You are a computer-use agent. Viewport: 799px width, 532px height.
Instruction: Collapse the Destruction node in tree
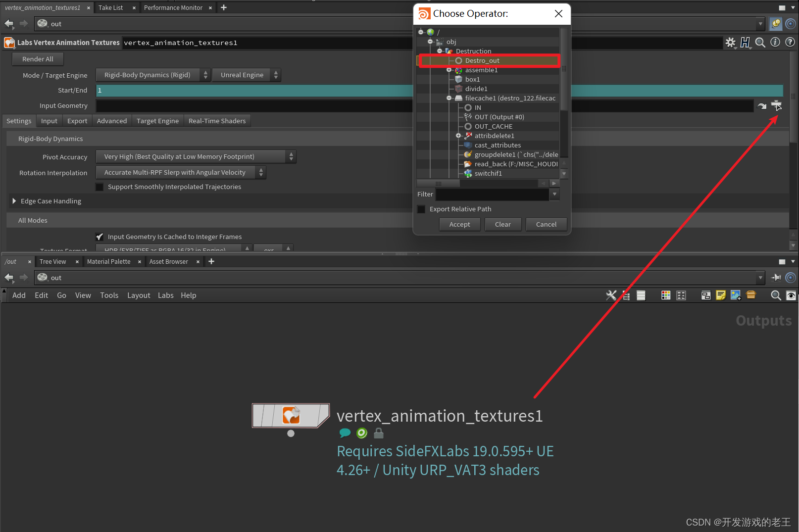click(440, 51)
